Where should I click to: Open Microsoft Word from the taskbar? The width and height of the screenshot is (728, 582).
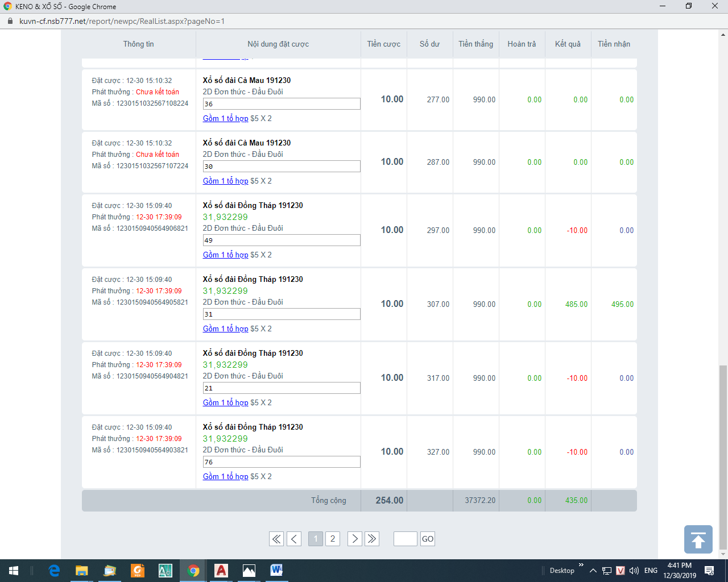click(x=276, y=571)
